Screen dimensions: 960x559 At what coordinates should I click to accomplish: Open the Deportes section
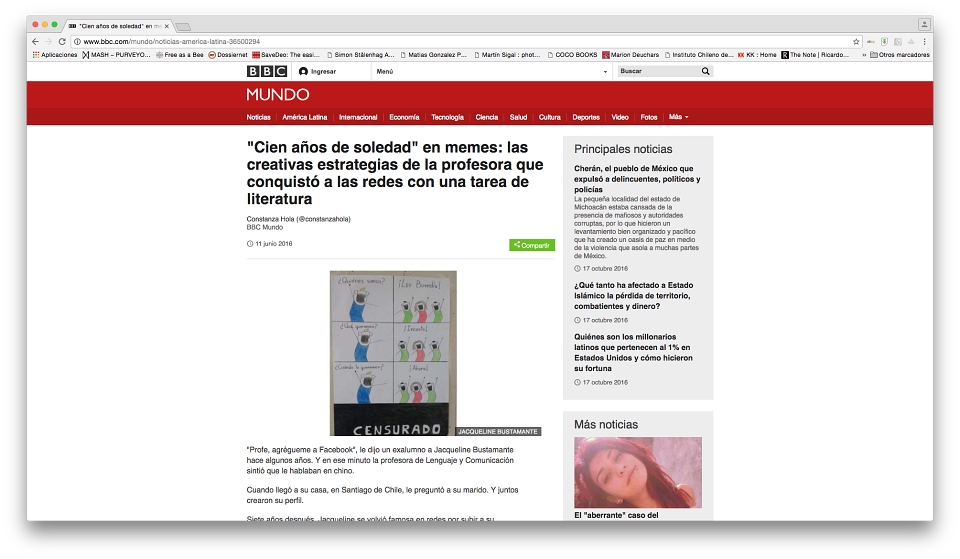[x=586, y=118]
